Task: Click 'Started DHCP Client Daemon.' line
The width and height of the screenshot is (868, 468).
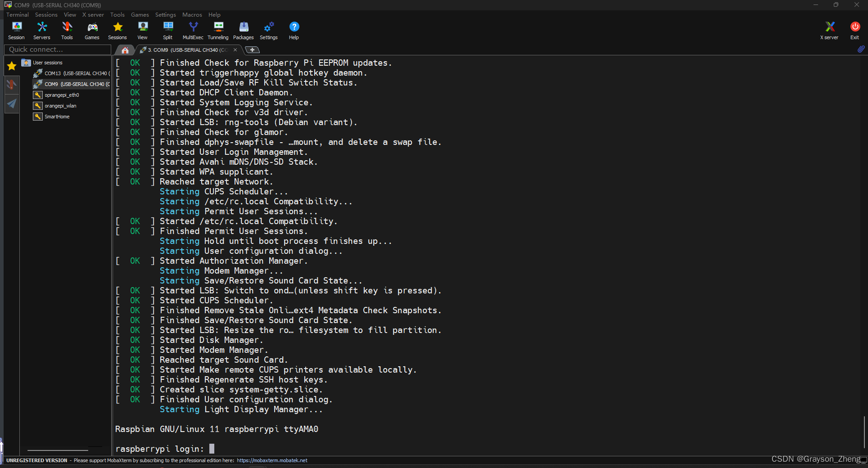Action: point(226,93)
